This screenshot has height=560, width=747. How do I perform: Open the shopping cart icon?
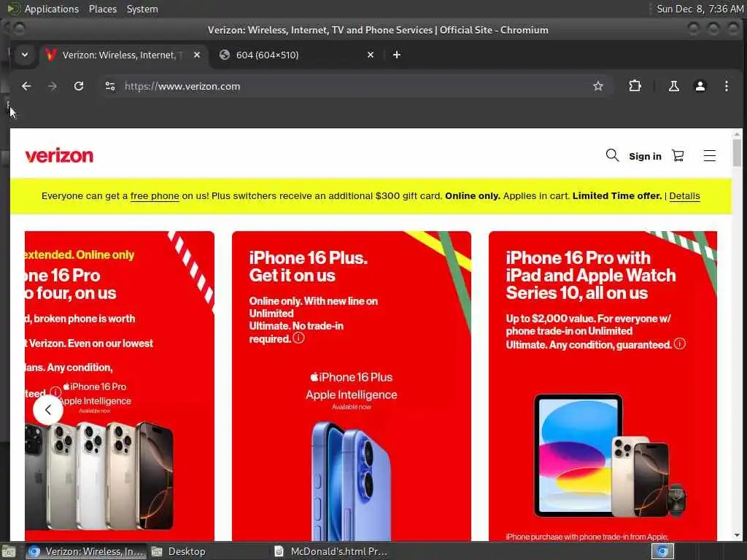click(x=678, y=156)
